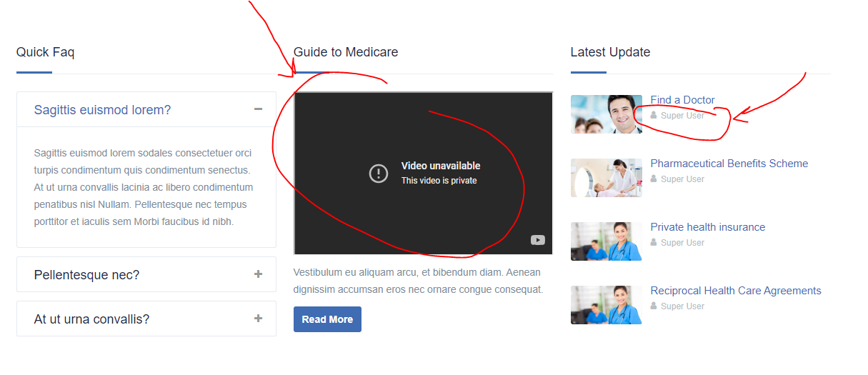
Task: Click the Vestibulum eu aliquam arcu paragraph
Action: [419, 281]
